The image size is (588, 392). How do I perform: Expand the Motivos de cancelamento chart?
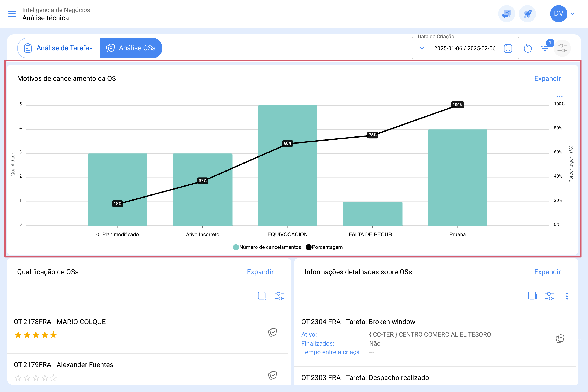tap(548, 78)
